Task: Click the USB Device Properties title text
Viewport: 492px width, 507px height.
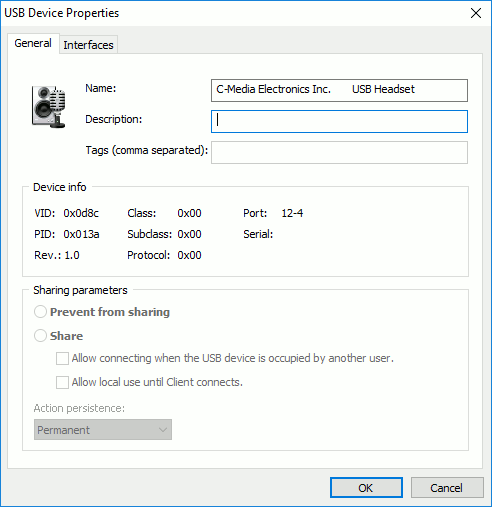Action: [x=62, y=13]
